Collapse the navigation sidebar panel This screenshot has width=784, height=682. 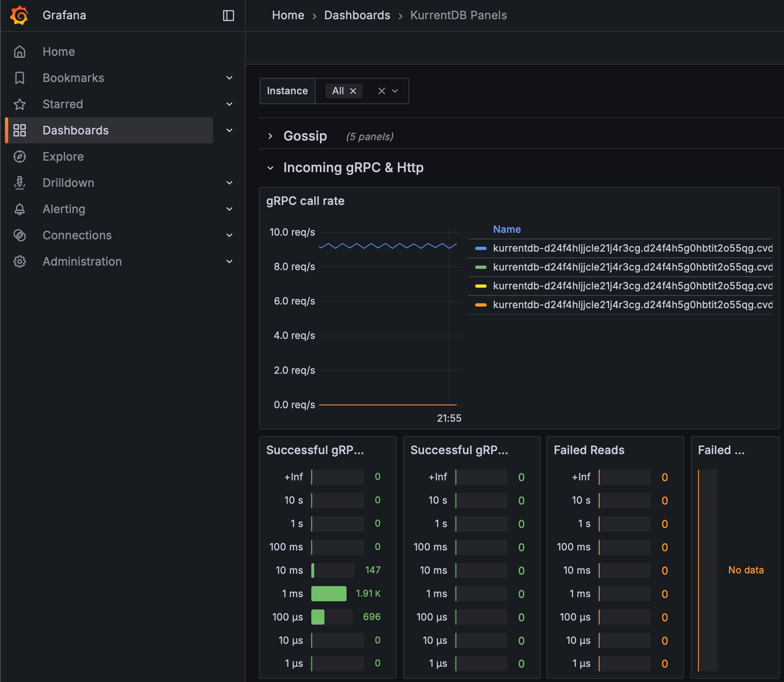[x=228, y=16]
